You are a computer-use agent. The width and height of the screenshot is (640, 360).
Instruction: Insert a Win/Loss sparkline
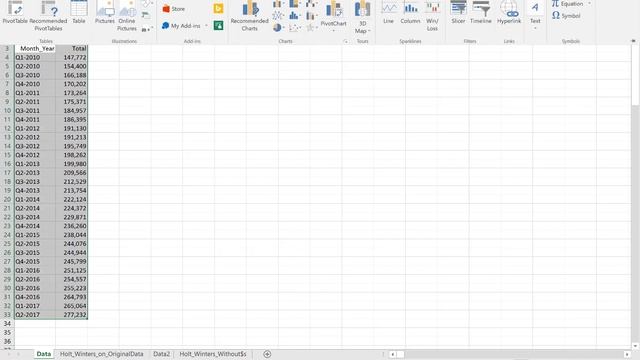coord(432,16)
